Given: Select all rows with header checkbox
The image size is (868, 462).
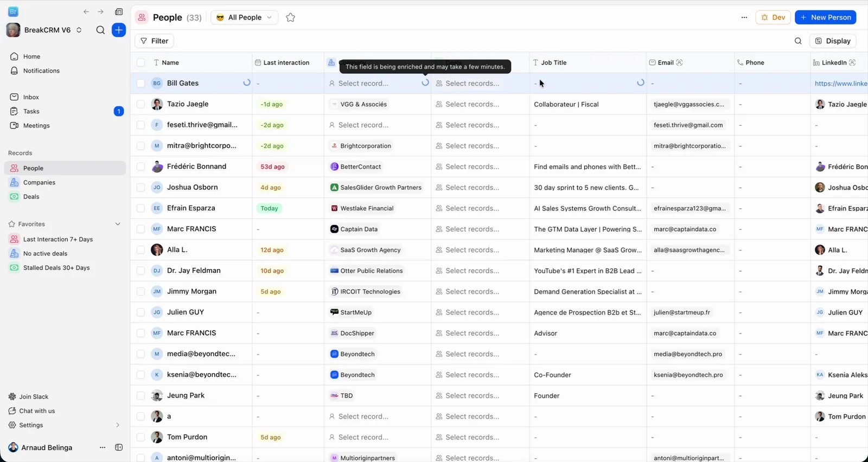Looking at the screenshot, I should pyautogui.click(x=141, y=63).
